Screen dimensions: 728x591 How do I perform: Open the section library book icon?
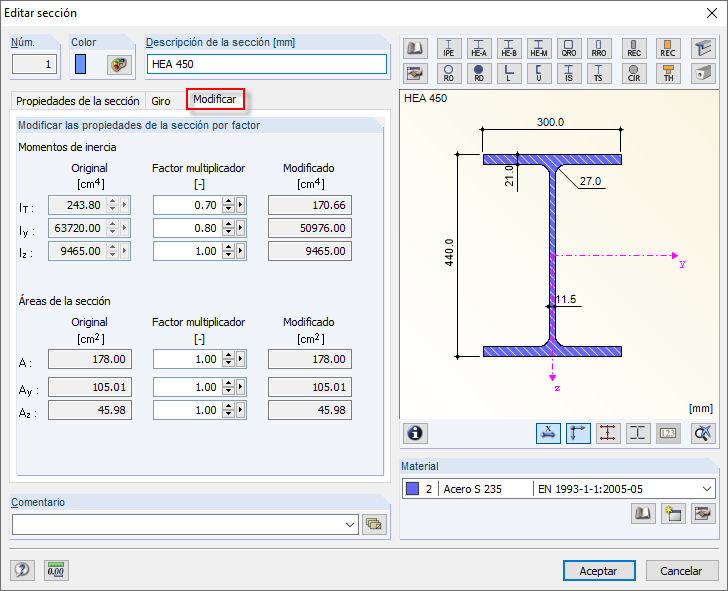415,48
